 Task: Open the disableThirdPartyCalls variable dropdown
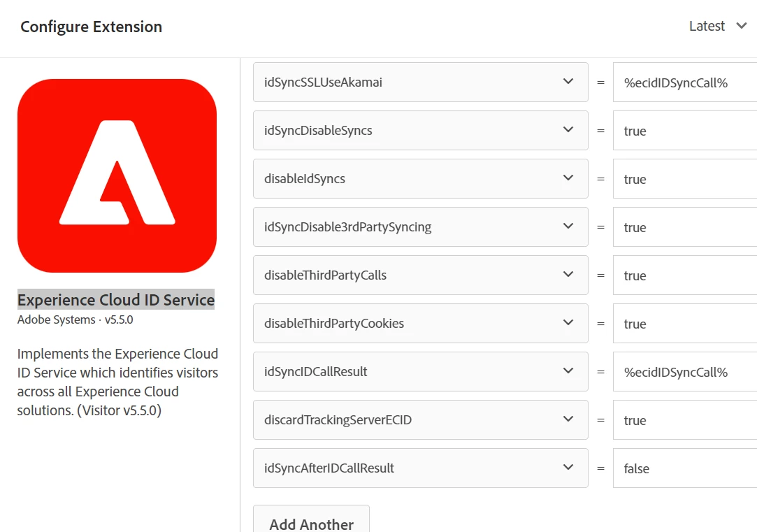(x=421, y=275)
